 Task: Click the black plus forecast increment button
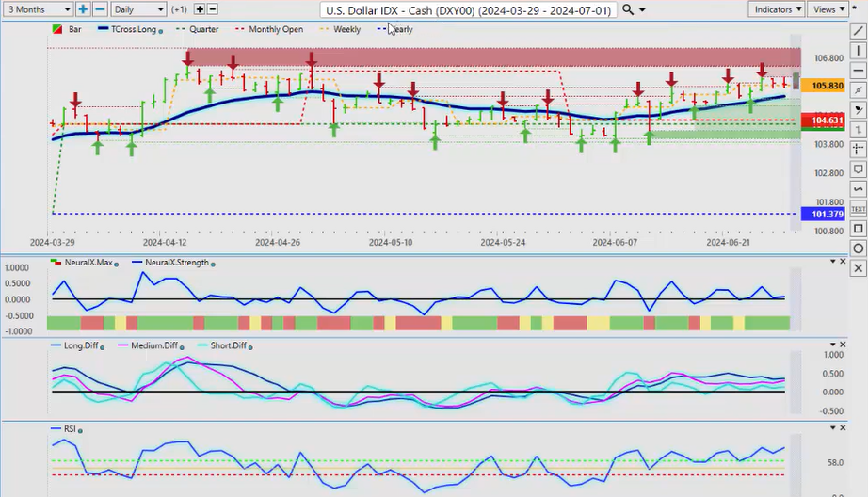click(200, 9)
